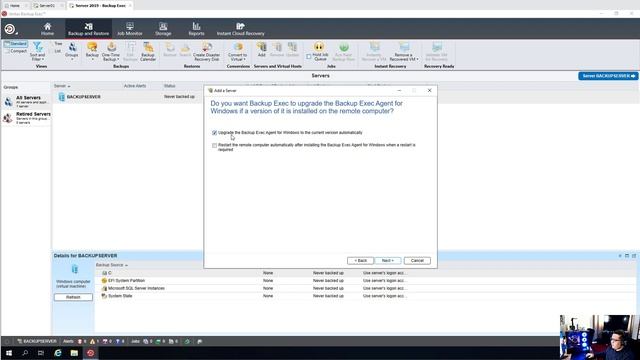This screenshot has width=640, height=360.
Task: Select the All Servers group
Action: pyautogui.click(x=27, y=101)
